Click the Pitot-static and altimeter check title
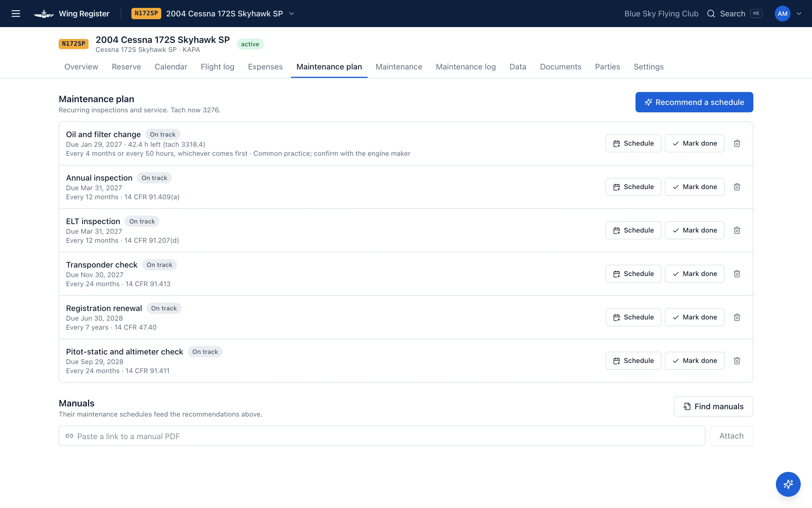The height and width of the screenshot is (508, 812). pyautogui.click(x=125, y=352)
